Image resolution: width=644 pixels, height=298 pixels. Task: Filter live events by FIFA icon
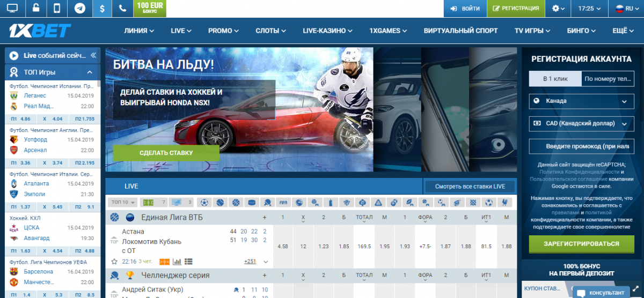[283, 203]
